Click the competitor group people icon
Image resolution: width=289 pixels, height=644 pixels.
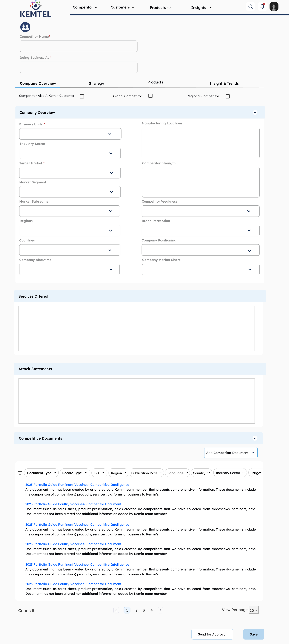(25, 27)
